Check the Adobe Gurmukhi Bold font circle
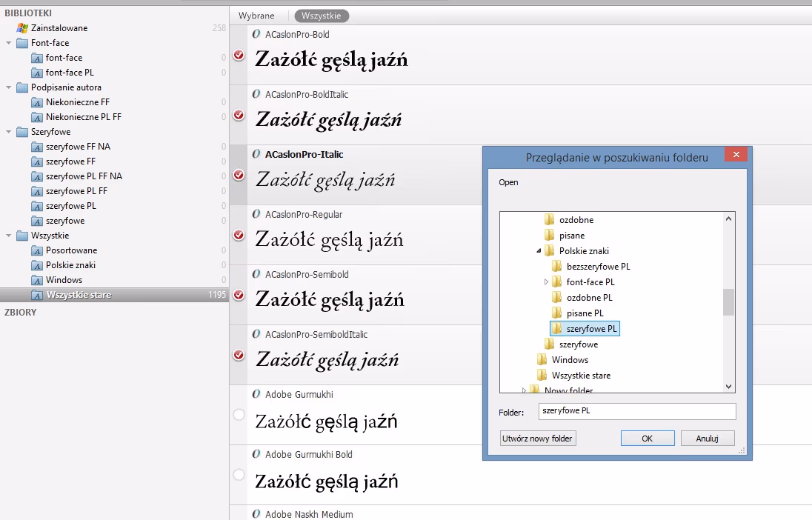This screenshot has height=520, width=812. click(239, 475)
